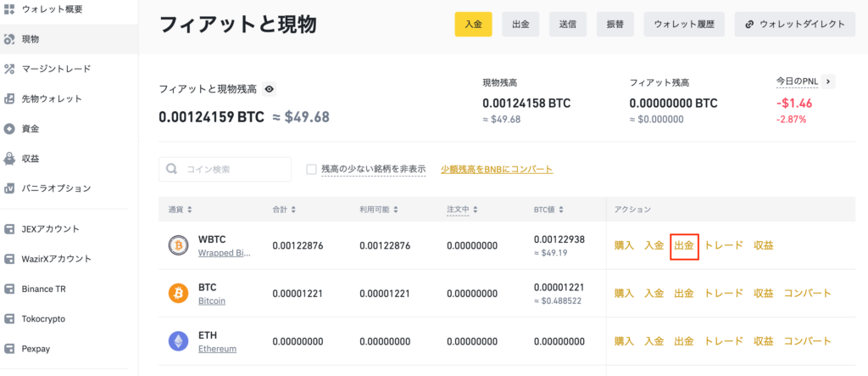
Task: Click Earn (収益) in WBTC row
Action: tap(764, 245)
